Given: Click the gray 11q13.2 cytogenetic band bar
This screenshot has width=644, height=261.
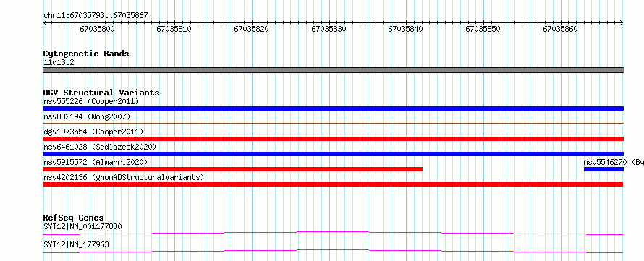Looking at the screenshot, I should [334, 70].
